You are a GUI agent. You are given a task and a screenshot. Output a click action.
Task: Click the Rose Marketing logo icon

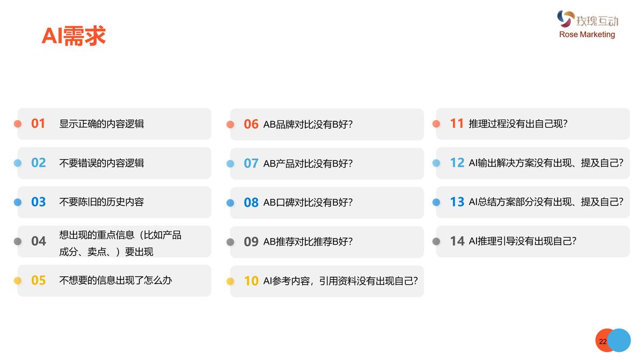pyautogui.click(x=566, y=19)
